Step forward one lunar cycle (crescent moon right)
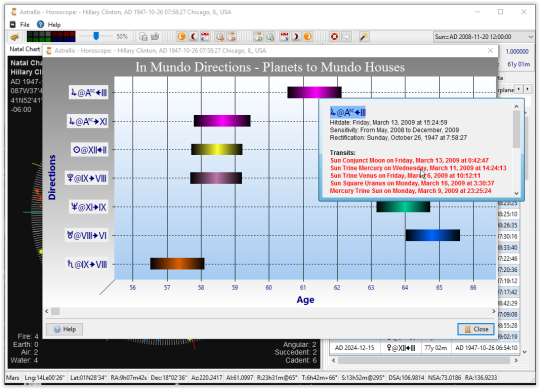Image resolution: width=540 pixels, height=389 pixels. (296, 36)
